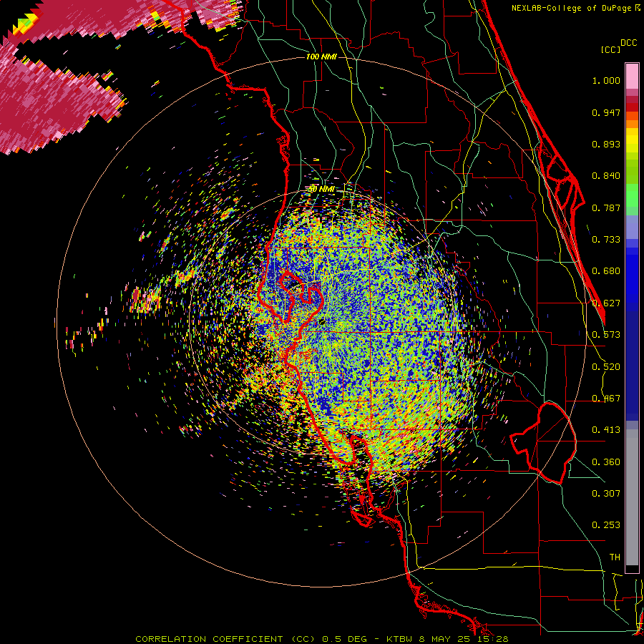Click the 0.5 DEG elevation text
The image size is (644, 644).
pos(344,639)
